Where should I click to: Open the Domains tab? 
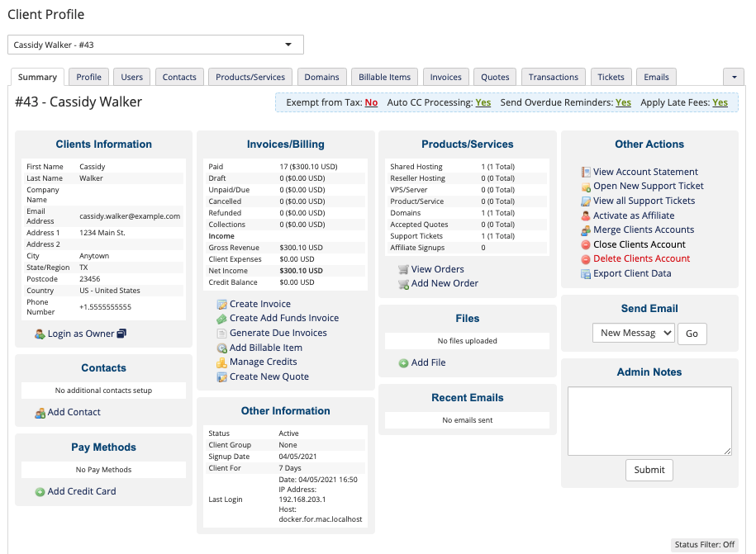[321, 76]
